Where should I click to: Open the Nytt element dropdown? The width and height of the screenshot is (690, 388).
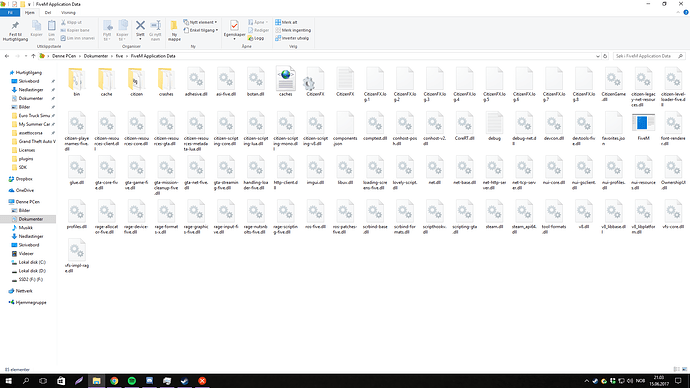[x=200, y=22]
